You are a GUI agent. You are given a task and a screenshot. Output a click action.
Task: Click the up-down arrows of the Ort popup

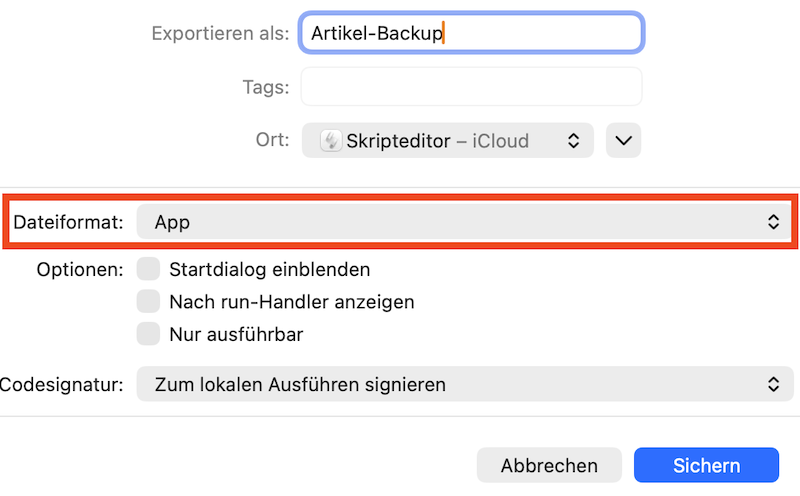click(x=573, y=141)
